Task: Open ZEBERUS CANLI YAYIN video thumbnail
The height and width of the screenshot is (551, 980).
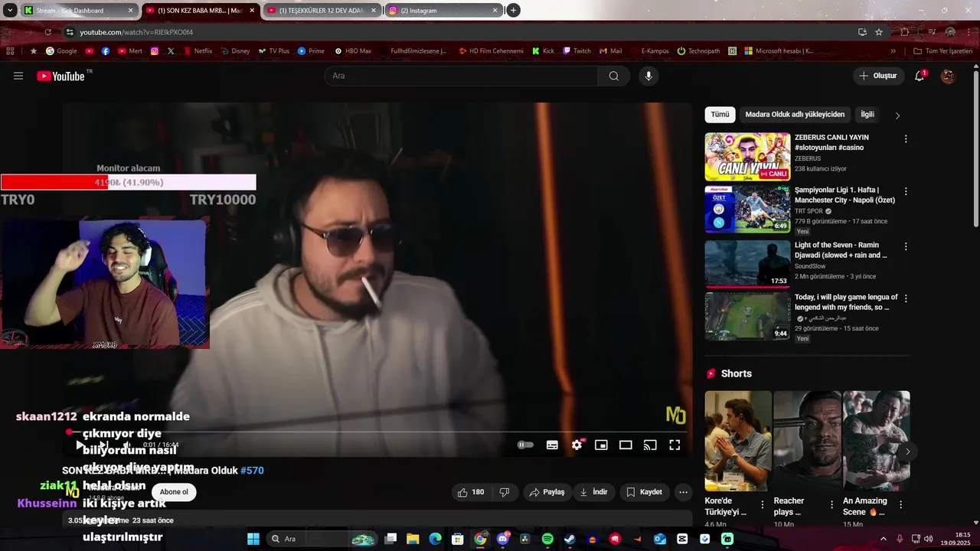Action: point(747,157)
